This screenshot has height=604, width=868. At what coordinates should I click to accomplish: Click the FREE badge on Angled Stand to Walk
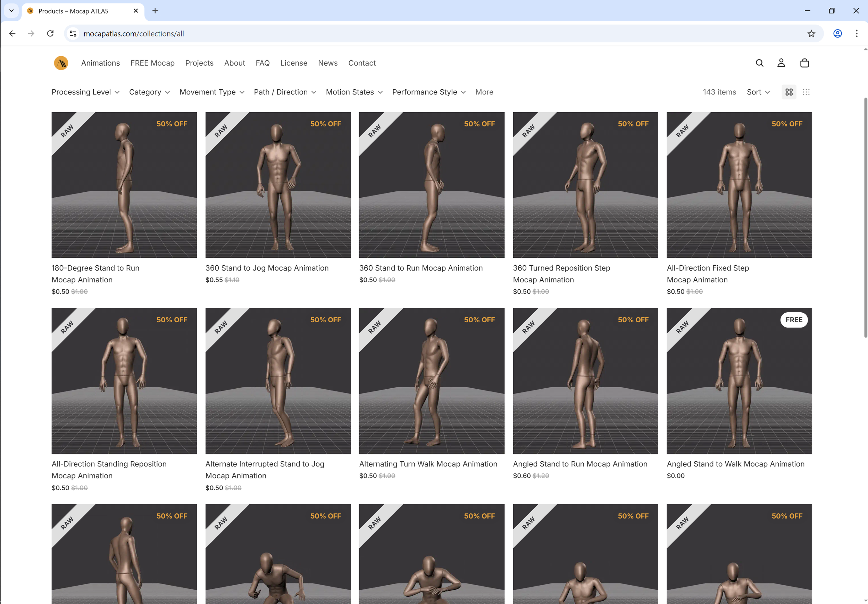click(793, 320)
